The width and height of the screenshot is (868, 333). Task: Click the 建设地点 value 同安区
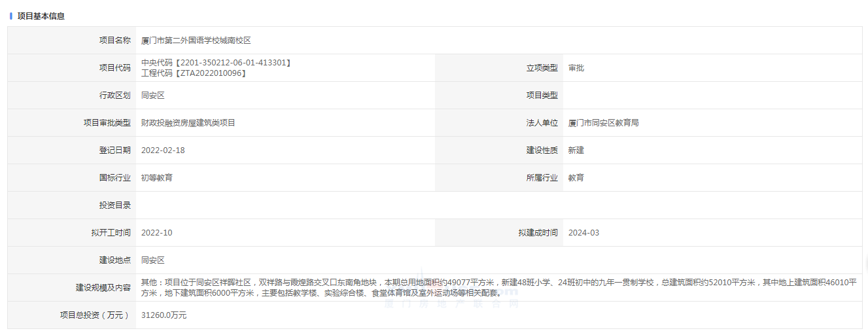(x=152, y=260)
